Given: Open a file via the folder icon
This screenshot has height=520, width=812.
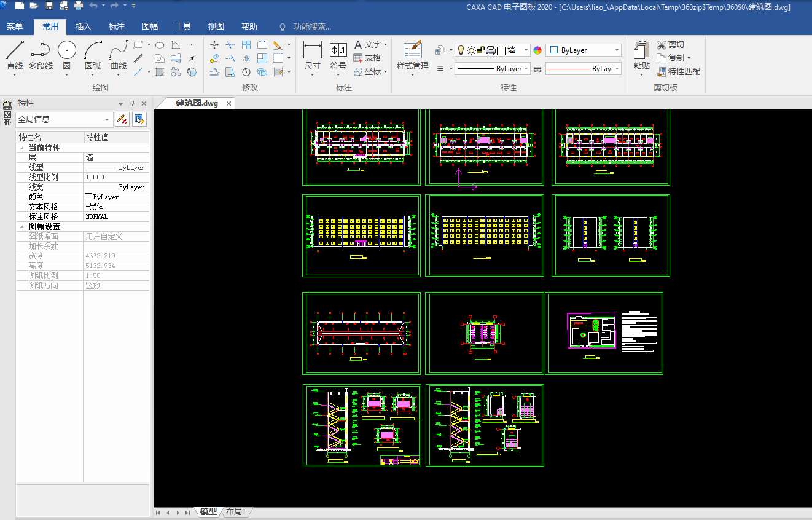Looking at the screenshot, I should pos(34,6).
